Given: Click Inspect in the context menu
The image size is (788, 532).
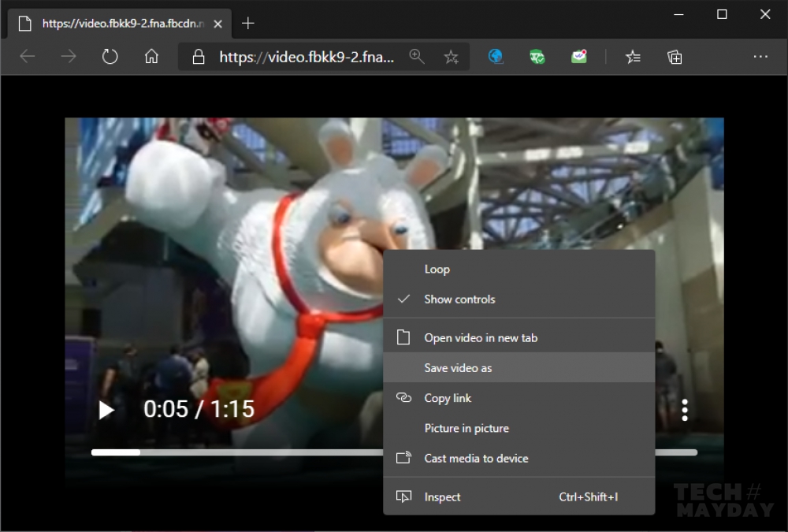Looking at the screenshot, I should click(519, 497).
